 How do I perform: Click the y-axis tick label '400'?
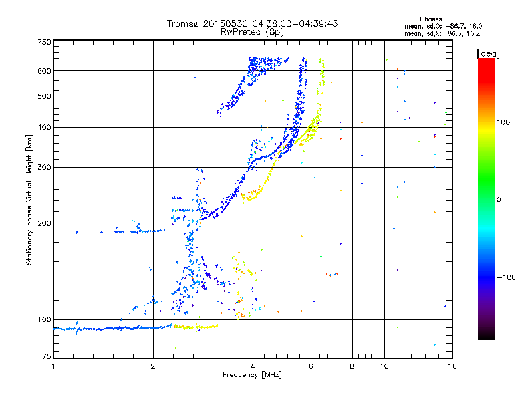44,127
